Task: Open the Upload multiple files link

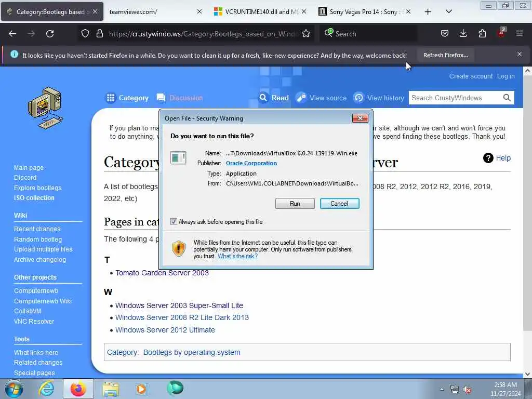Action: pyautogui.click(x=43, y=249)
